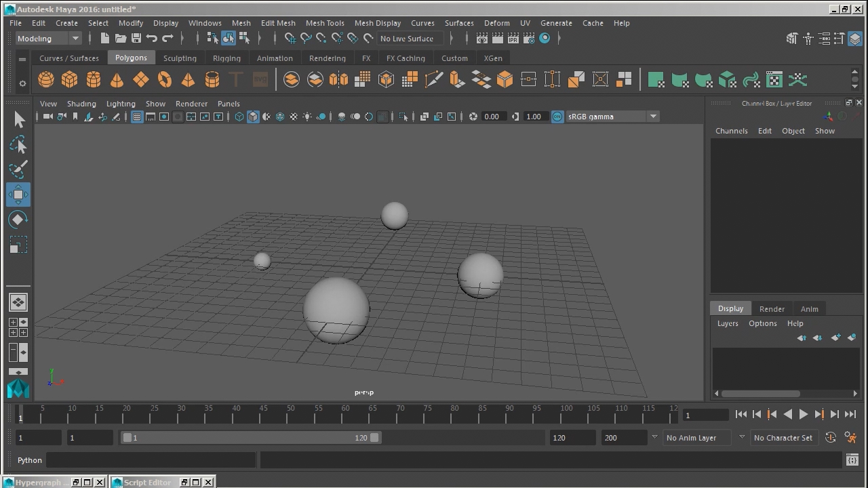Open the Modeling menu set dropdown
The image size is (868, 488).
click(x=48, y=39)
